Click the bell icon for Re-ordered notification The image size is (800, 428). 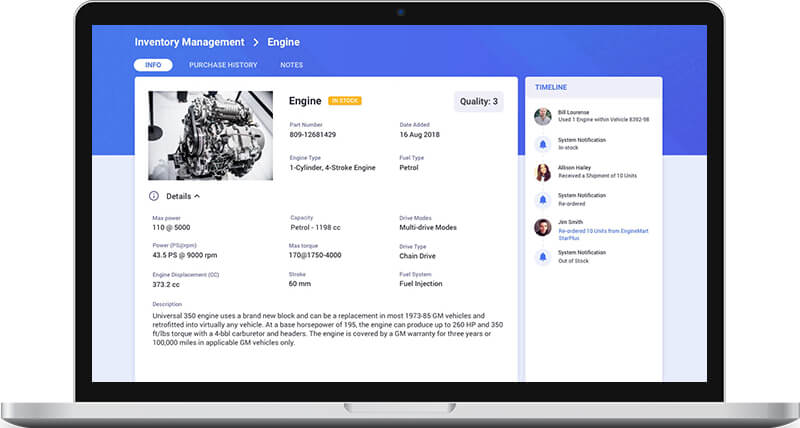pos(543,199)
